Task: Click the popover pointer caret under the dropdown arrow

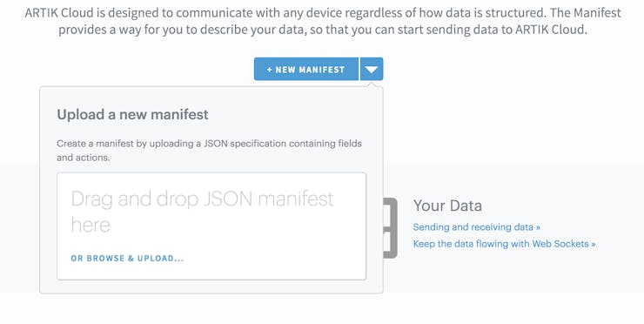Action: point(372,84)
